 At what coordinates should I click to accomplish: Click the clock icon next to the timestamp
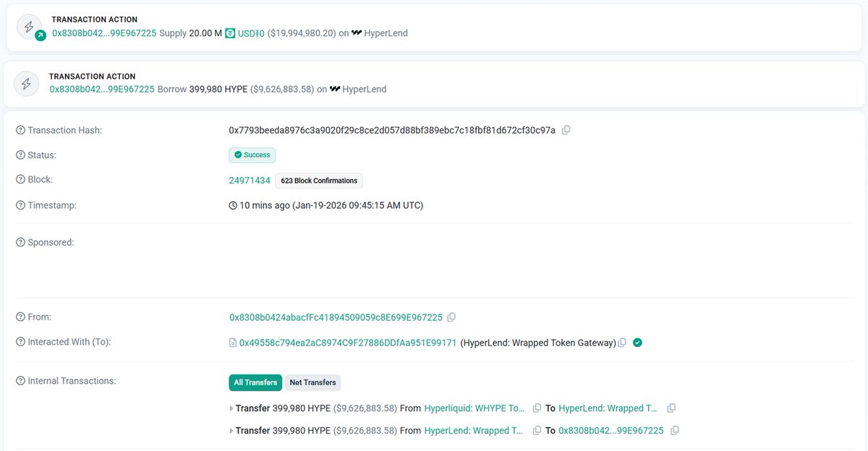coord(233,205)
